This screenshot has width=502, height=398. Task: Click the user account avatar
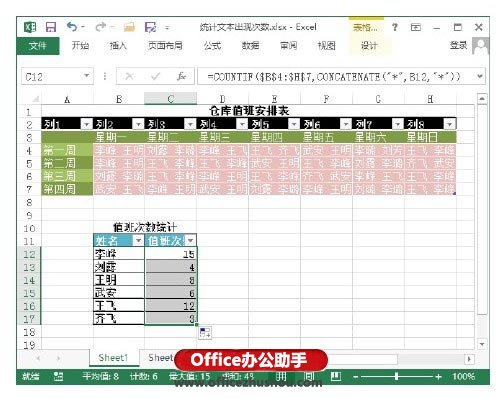coord(480,46)
